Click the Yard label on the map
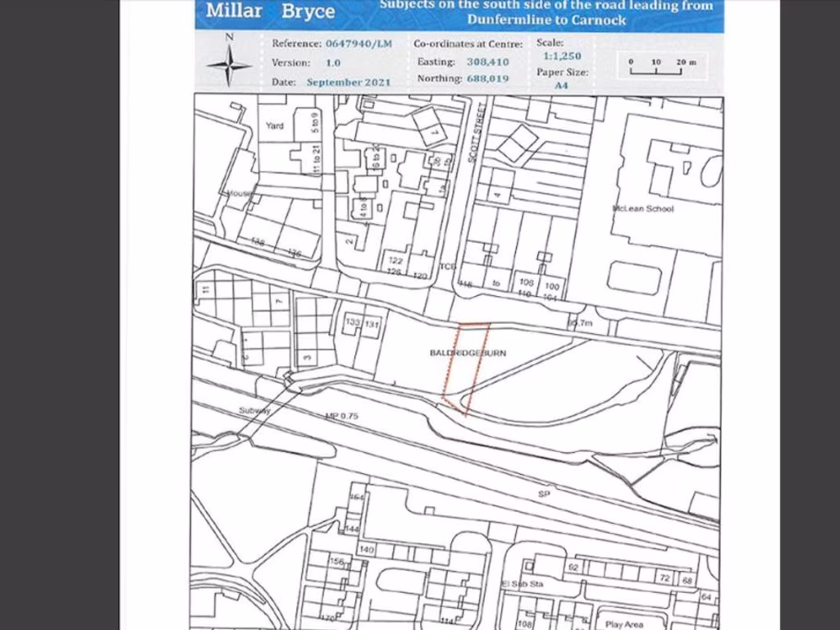 point(274,126)
